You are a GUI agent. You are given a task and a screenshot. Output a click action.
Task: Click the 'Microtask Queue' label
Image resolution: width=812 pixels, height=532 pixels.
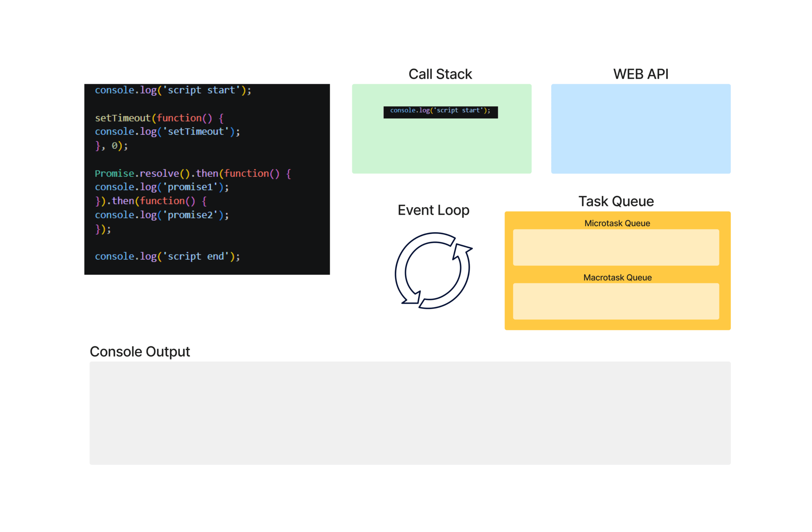coord(617,223)
